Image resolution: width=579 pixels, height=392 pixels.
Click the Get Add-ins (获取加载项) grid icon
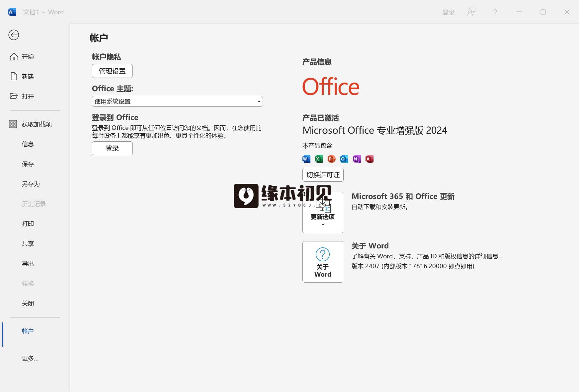(x=13, y=124)
